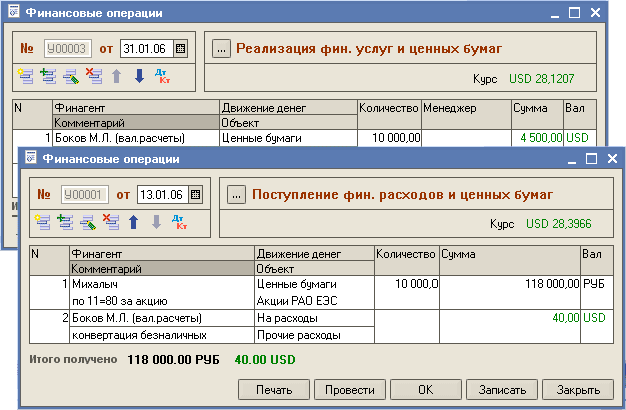Click Сумма column header in front window

[x=510, y=260]
